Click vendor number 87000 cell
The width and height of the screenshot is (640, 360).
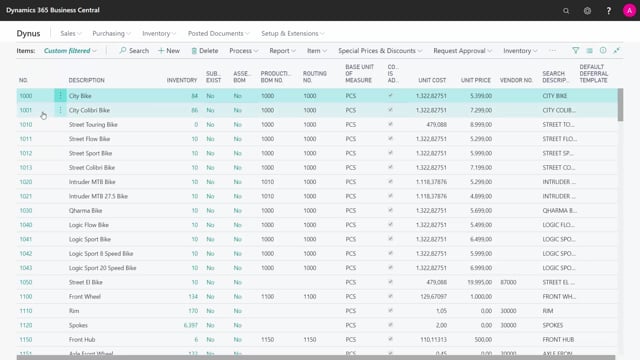coord(508,282)
